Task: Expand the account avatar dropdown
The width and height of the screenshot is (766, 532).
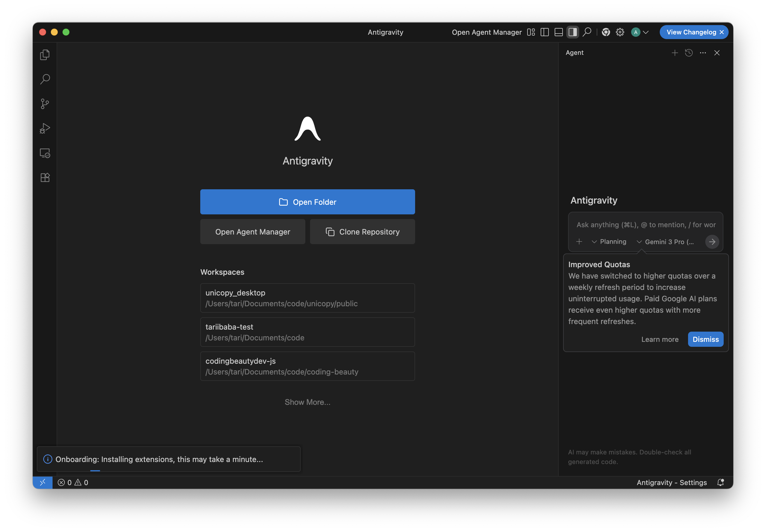Action: (x=640, y=32)
